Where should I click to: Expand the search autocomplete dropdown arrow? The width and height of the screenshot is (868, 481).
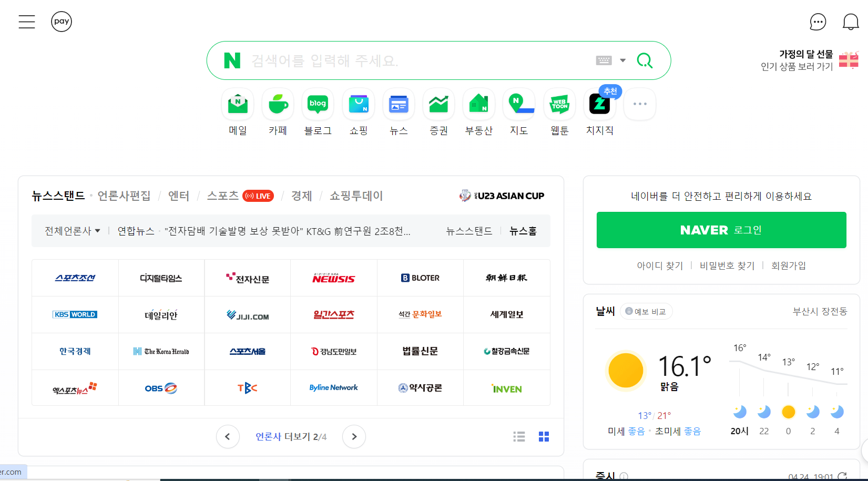(623, 60)
